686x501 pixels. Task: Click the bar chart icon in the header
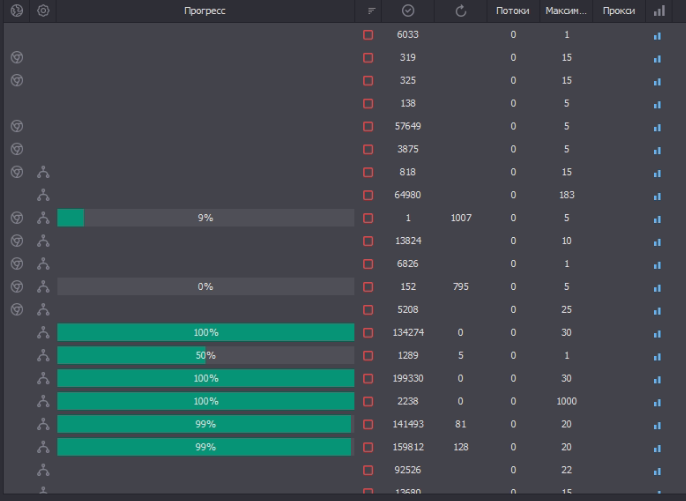tap(658, 10)
